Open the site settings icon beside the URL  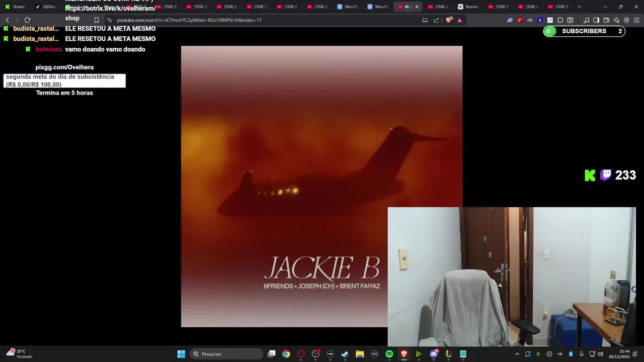(x=110, y=20)
